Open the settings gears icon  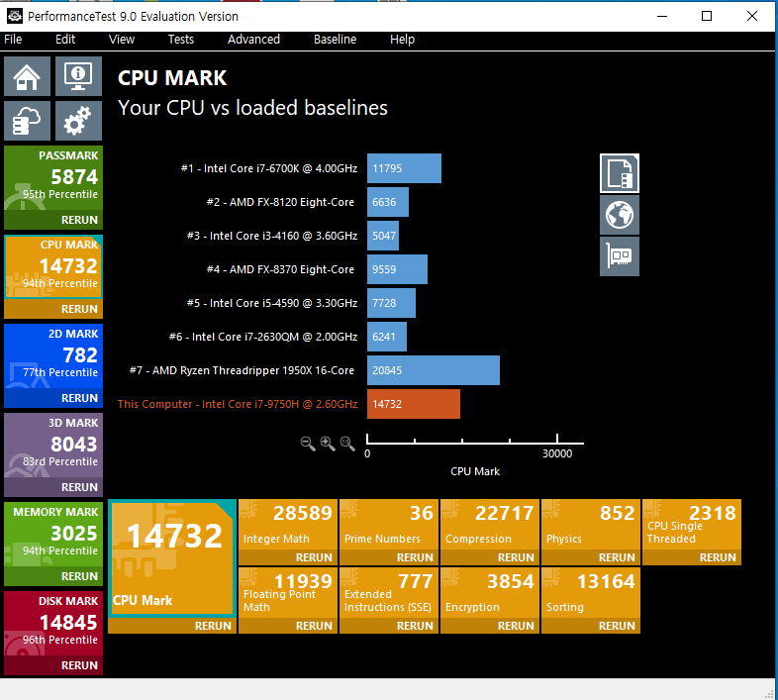pos(78,121)
